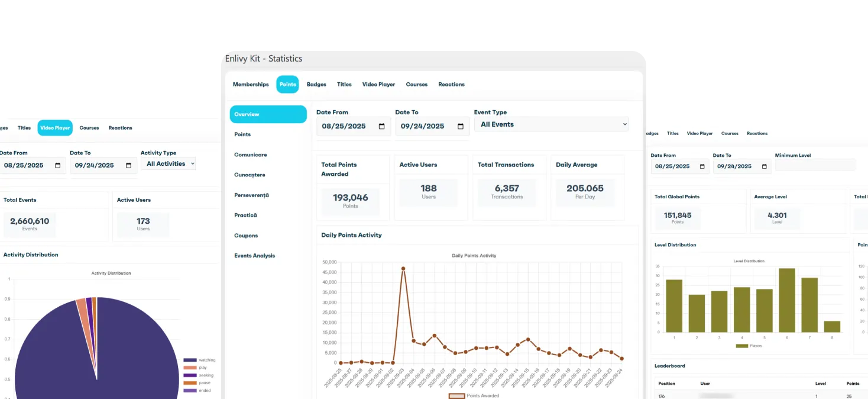
Task: Toggle Points Awarded legend in line chart
Action: point(474,395)
